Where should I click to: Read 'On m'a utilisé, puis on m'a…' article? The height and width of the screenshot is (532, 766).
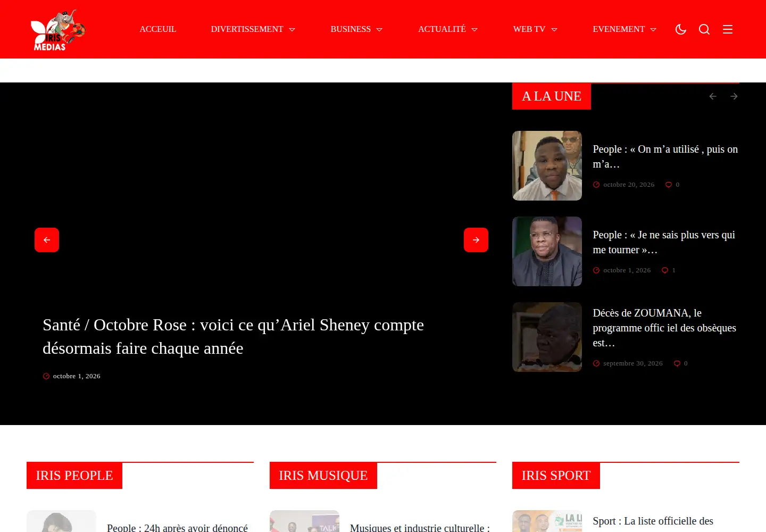(665, 156)
